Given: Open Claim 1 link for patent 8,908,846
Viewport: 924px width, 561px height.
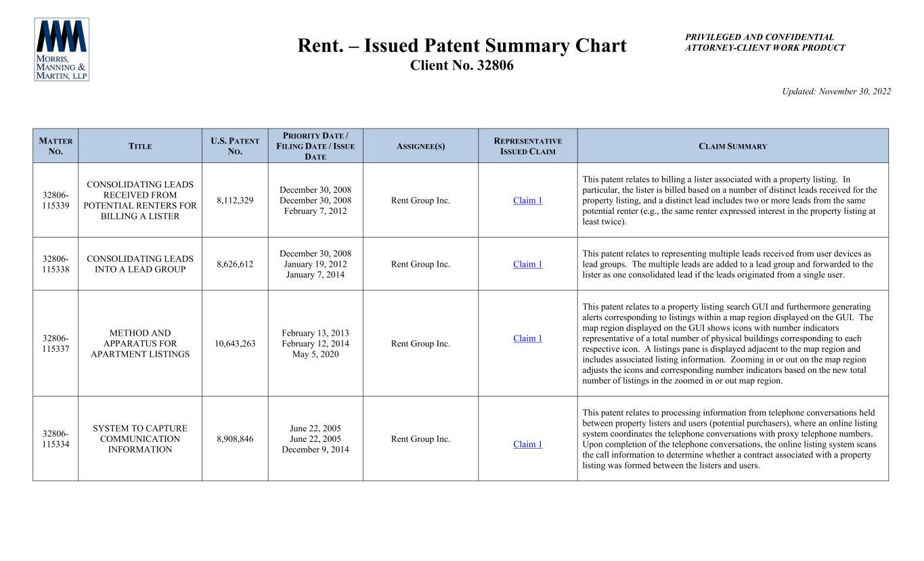Looking at the screenshot, I should tap(527, 444).
